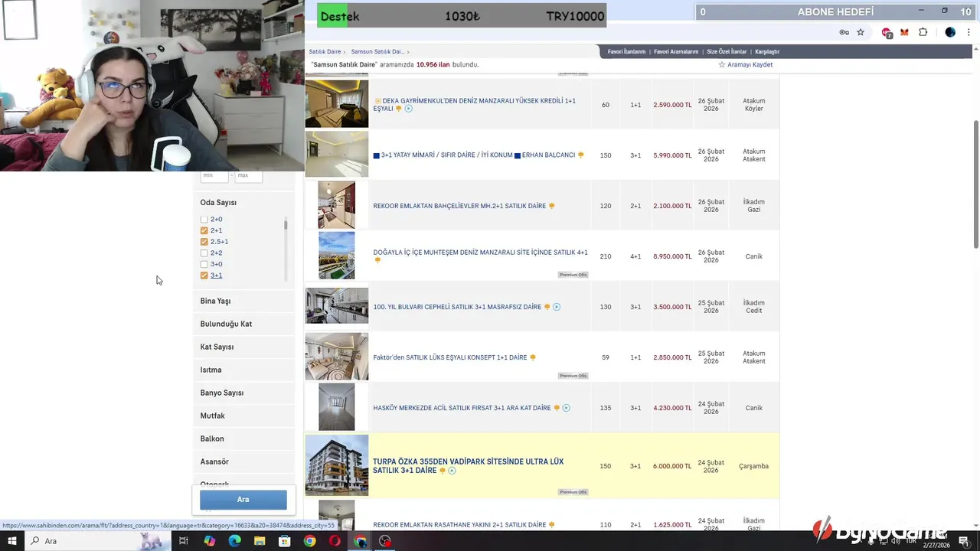Screen dimensions: 980x551
Task: Click the max input field
Action: tap(248, 176)
